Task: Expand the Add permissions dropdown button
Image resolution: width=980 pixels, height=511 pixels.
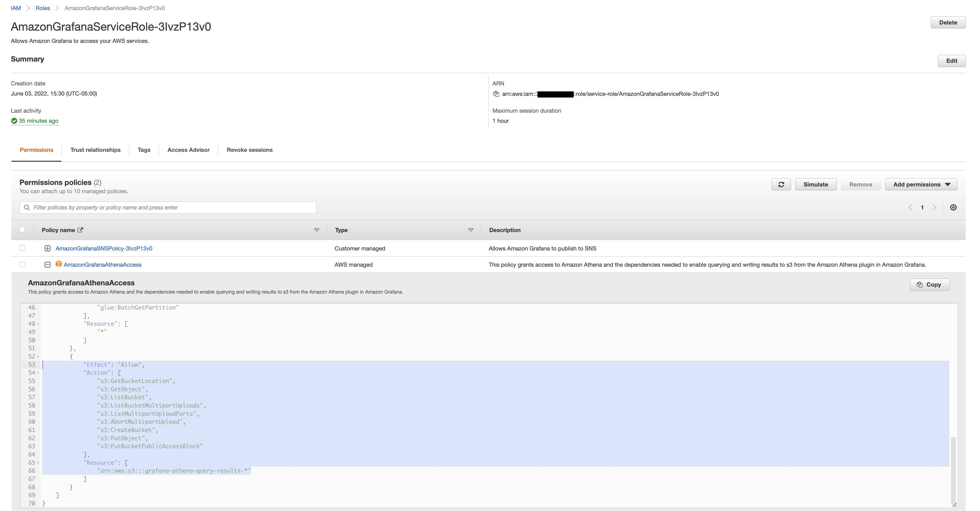Action: (x=948, y=184)
